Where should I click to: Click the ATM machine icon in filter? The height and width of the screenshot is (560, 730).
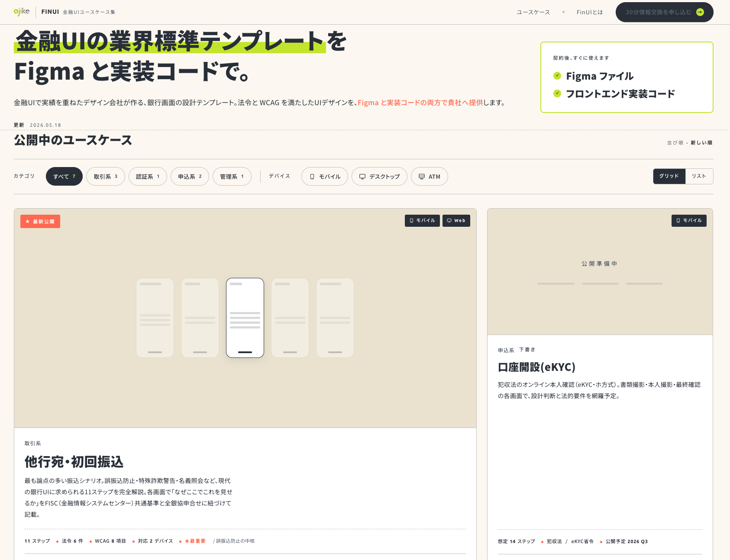422,177
